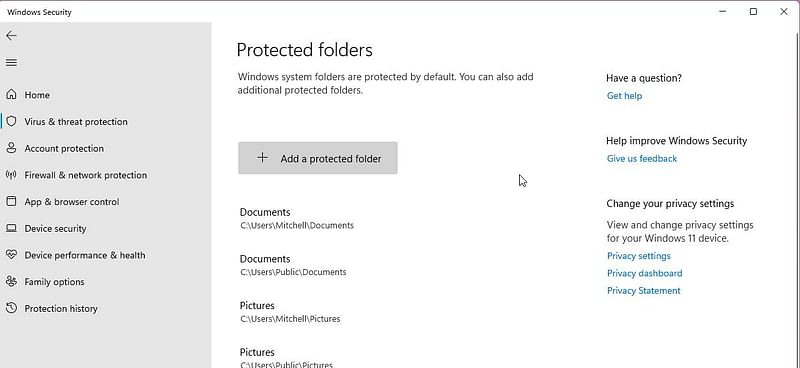
Task: Select the Device security laptop icon
Action: 11,228
